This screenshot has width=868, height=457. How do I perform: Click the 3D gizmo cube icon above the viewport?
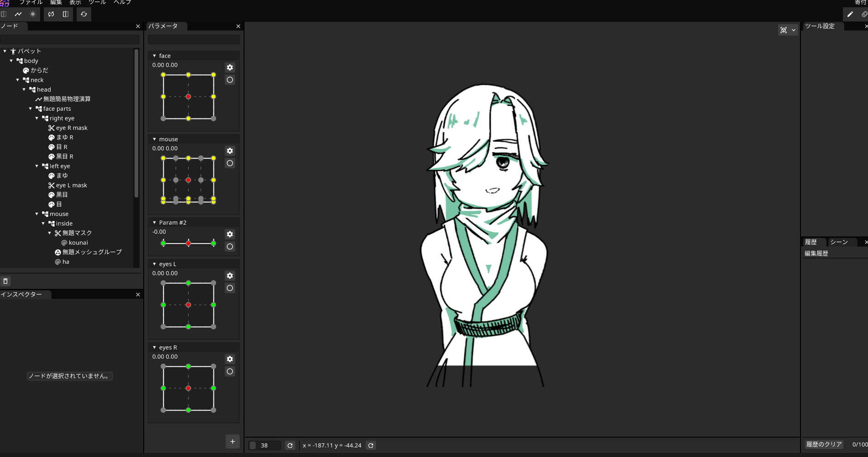pyautogui.click(x=784, y=30)
